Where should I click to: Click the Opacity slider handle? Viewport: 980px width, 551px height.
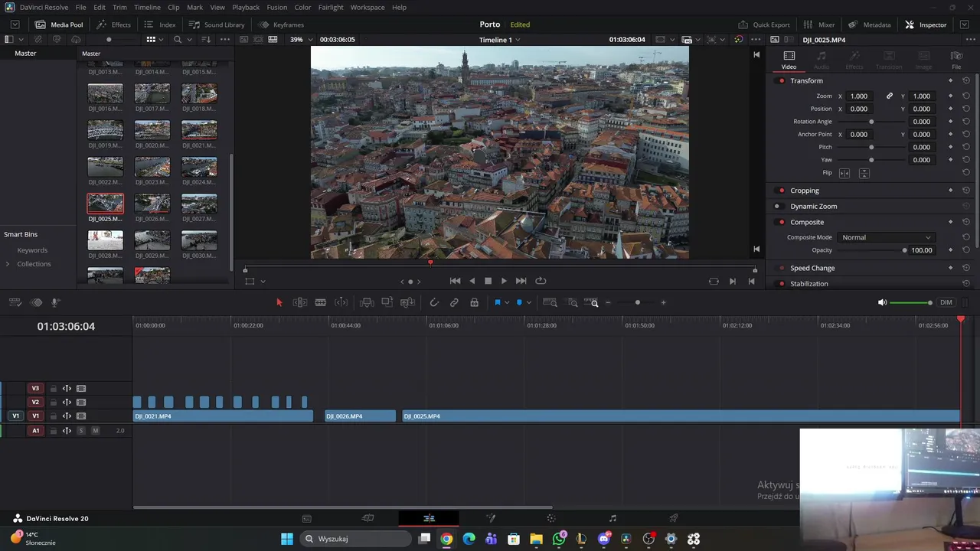click(904, 250)
